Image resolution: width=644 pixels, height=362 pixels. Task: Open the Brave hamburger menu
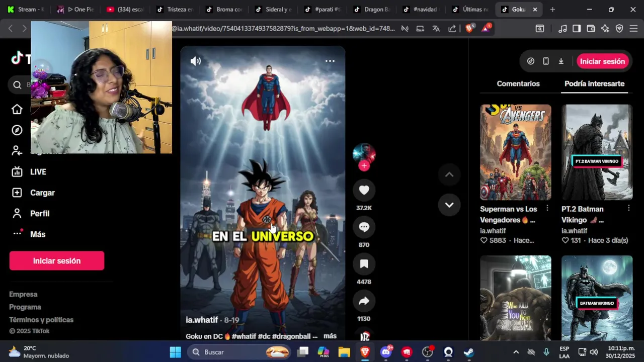633,29
